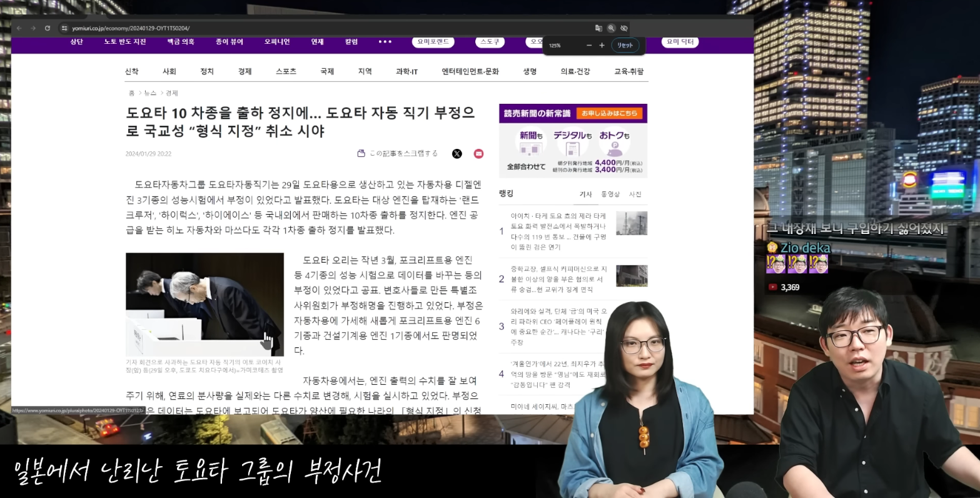Viewport: 980px width, 498px height.
Task: Reload the page with the refresh icon
Action: [x=48, y=28]
